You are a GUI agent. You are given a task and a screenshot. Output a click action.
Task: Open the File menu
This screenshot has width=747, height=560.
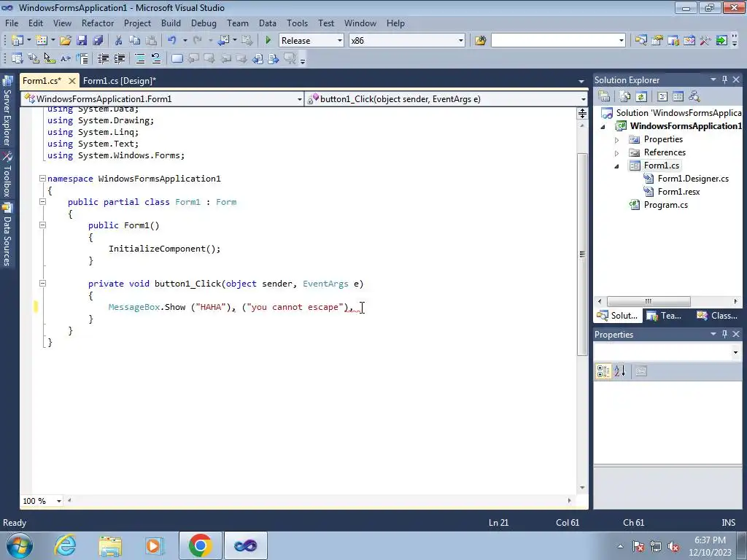pos(12,23)
